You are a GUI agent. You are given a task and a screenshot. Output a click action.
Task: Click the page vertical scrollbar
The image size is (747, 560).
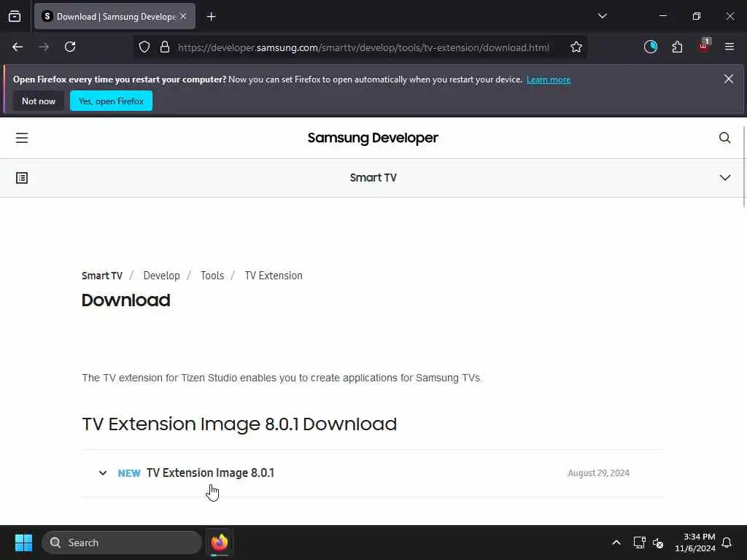pyautogui.click(x=744, y=167)
